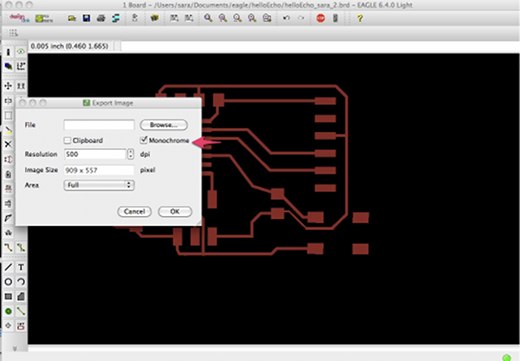
Task: Click the Print toolbar icon
Action: tap(101, 18)
